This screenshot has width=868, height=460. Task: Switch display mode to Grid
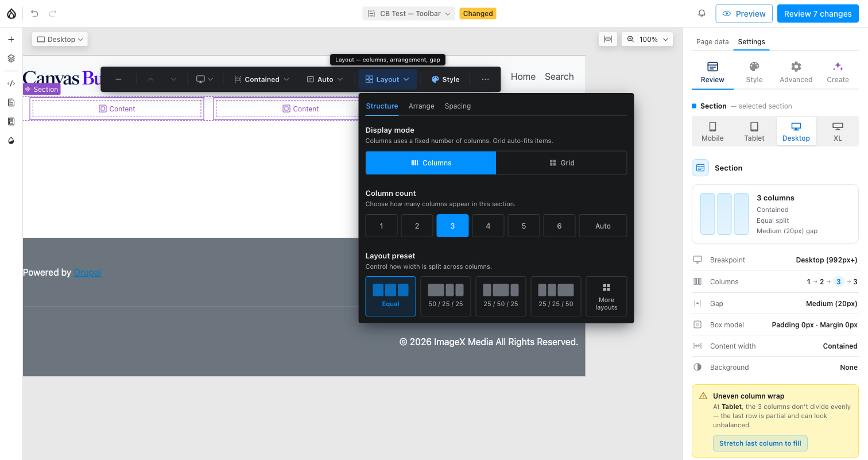click(x=561, y=163)
